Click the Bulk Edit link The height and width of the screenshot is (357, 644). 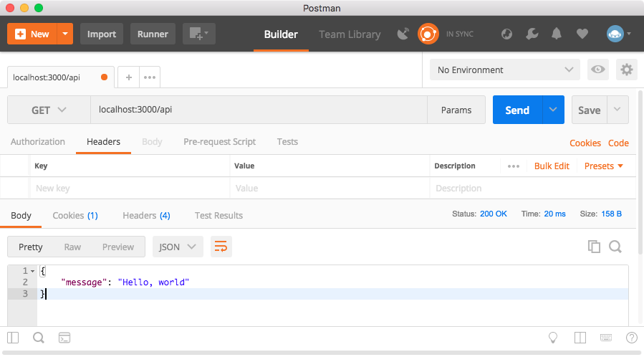552,166
